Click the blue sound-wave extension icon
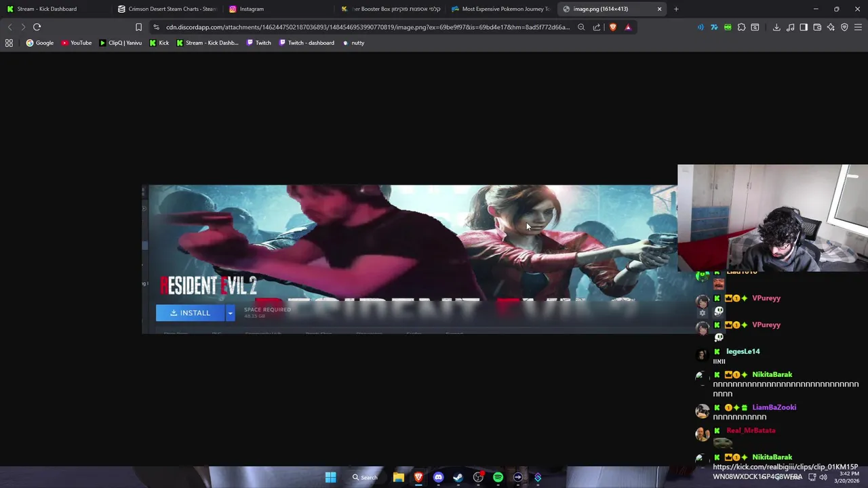This screenshot has width=868, height=488. click(x=701, y=27)
